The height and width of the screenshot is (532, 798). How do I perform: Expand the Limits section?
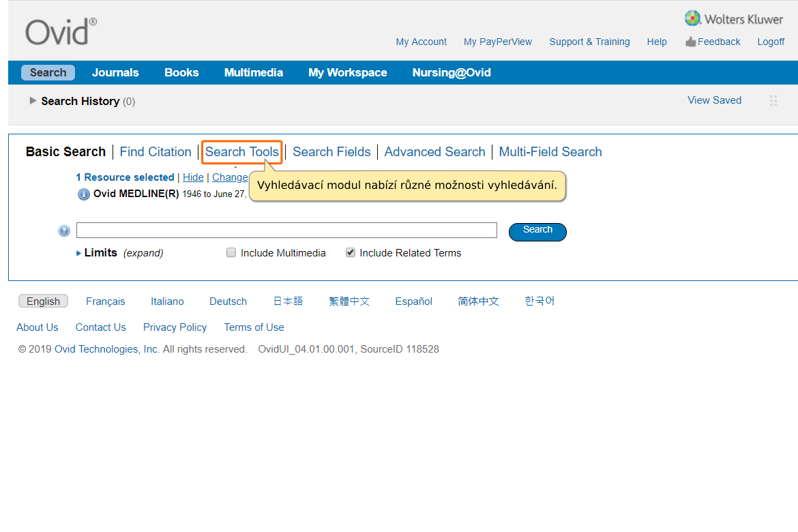click(x=78, y=253)
